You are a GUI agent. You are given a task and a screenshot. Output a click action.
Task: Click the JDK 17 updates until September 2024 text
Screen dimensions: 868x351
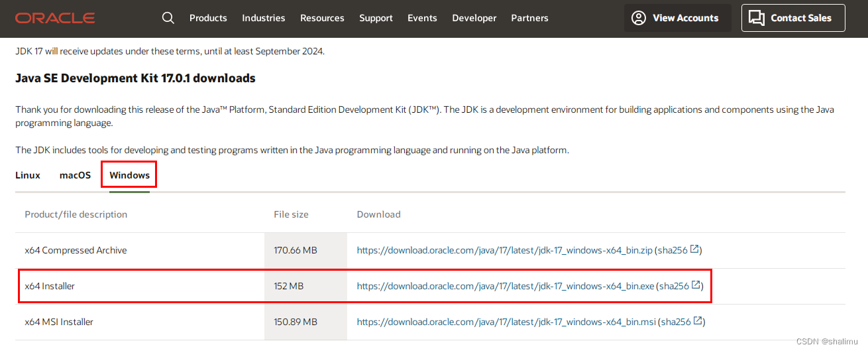click(170, 50)
